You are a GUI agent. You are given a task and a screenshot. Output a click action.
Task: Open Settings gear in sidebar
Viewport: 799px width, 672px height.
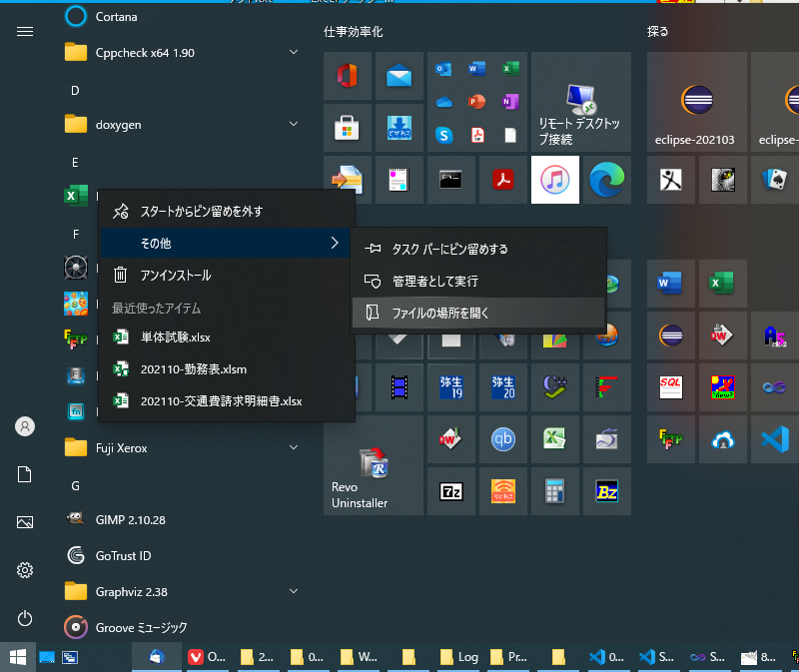25,570
